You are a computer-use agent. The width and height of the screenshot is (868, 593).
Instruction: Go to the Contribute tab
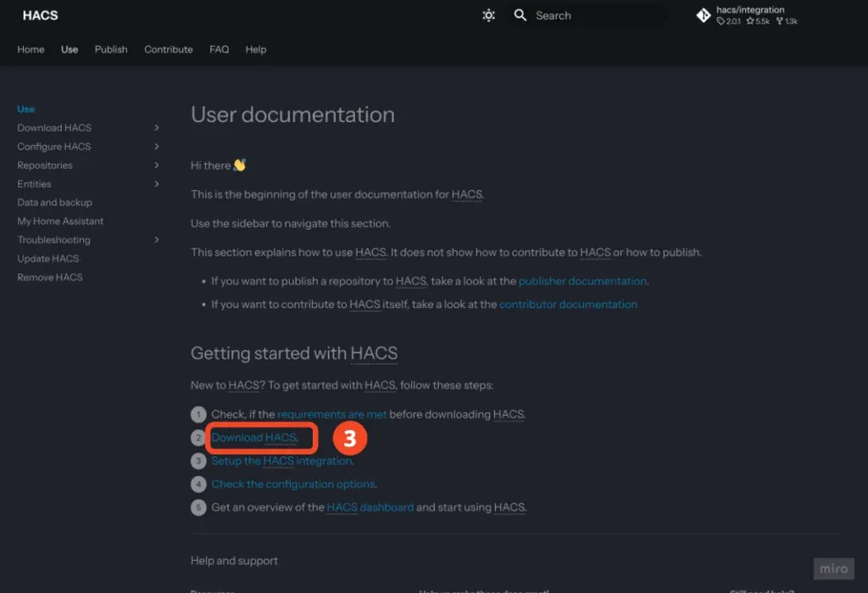click(x=169, y=49)
